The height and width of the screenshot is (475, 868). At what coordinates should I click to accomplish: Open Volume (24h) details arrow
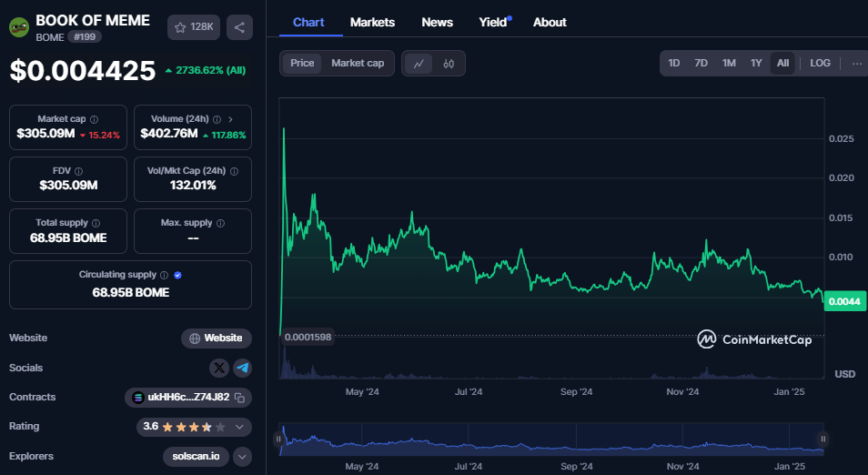tap(230, 119)
